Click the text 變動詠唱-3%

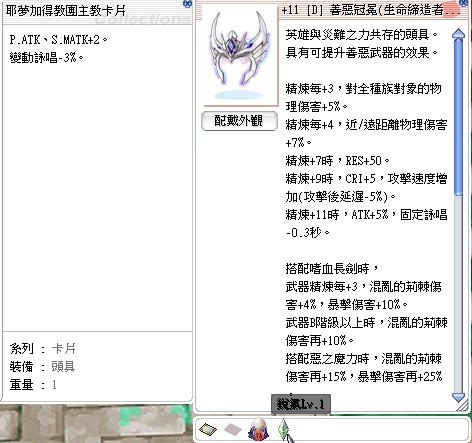(x=46, y=58)
